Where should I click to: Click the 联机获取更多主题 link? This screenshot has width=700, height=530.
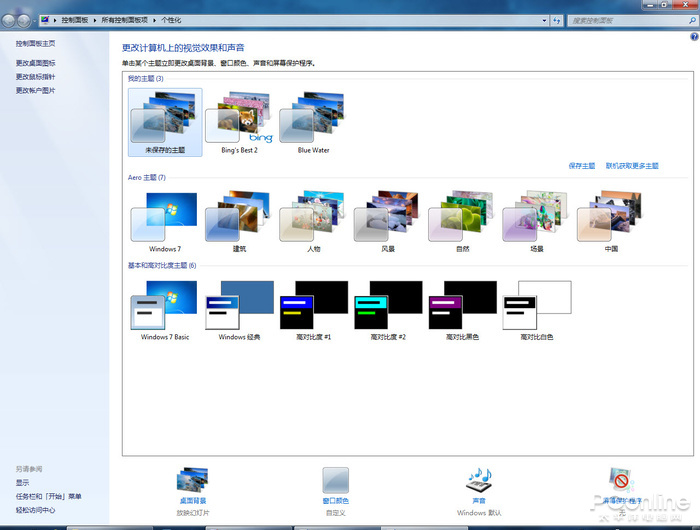632,166
